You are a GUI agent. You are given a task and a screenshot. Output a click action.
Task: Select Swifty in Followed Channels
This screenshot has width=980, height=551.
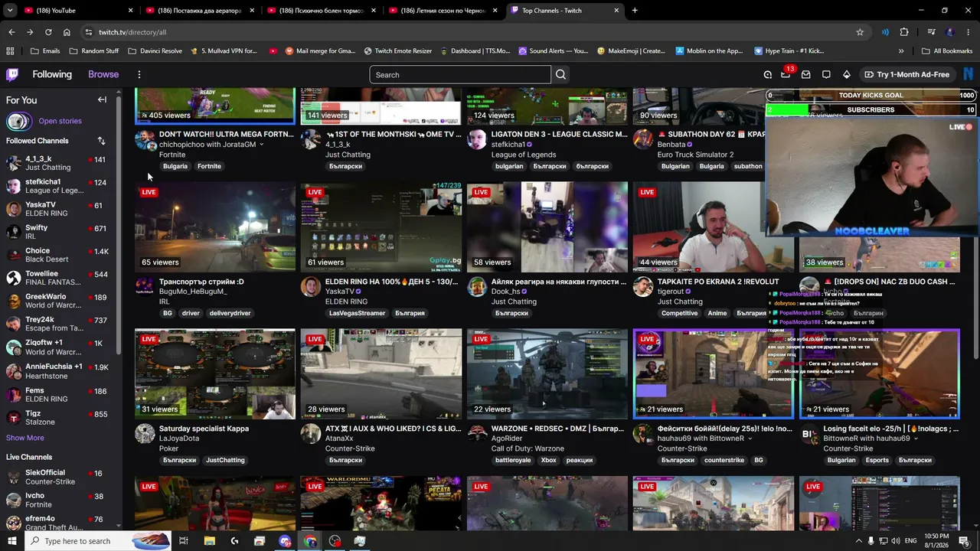click(x=58, y=232)
